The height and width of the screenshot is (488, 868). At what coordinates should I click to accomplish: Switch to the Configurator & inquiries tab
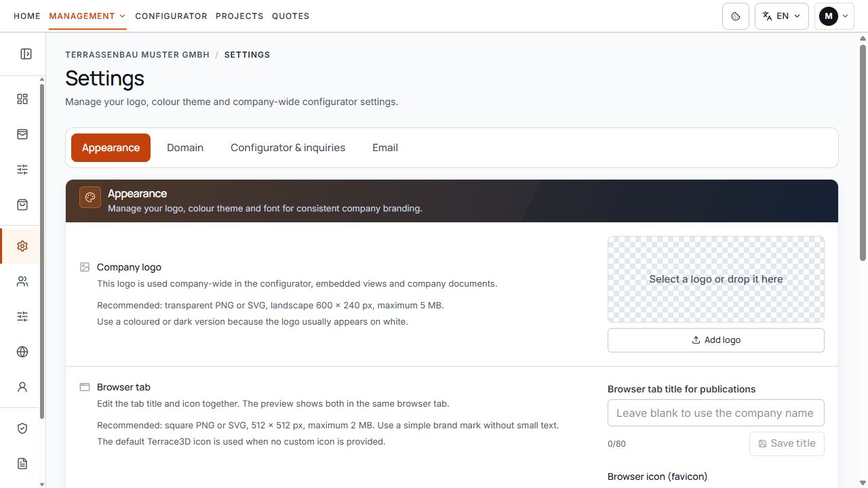288,148
